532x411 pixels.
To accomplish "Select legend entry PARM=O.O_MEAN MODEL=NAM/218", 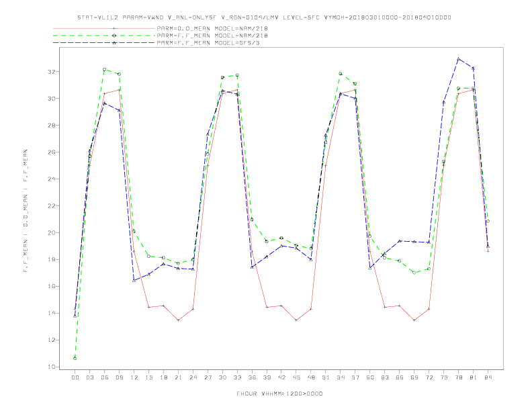I will click(x=212, y=28).
